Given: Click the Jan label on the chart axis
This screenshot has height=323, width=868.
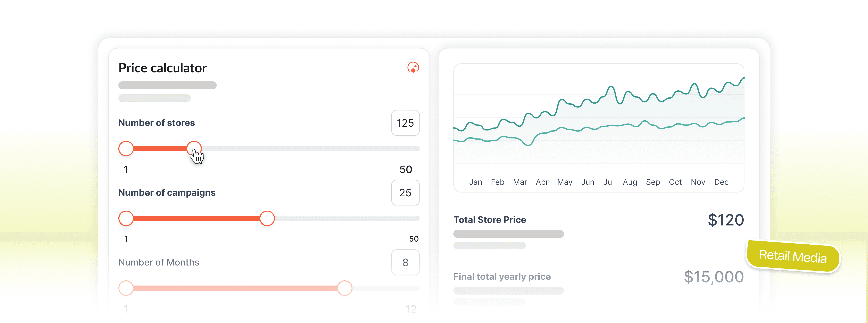Looking at the screenshot, I should click(475, 182).
